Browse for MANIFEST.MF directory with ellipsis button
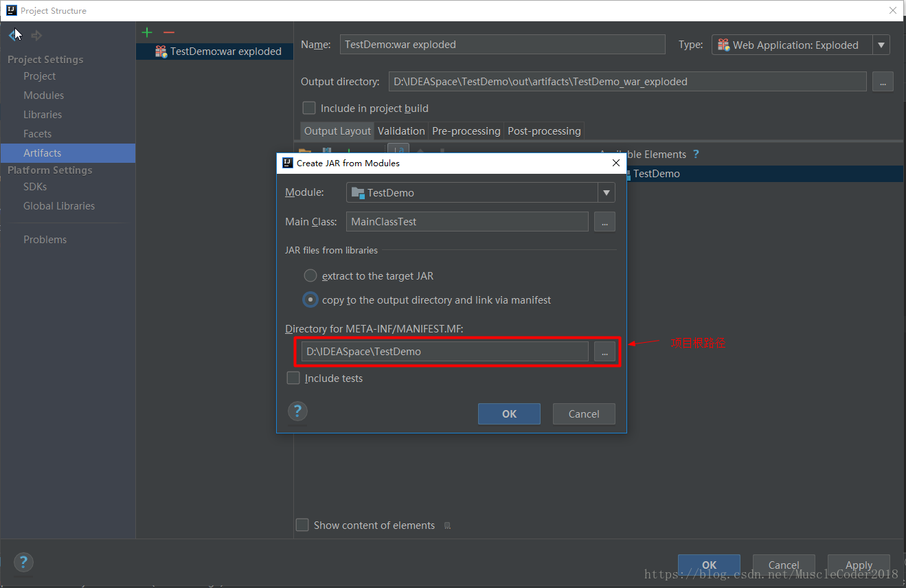Image resolution: width=906 pixels, height=588 pixels. coord(604,352)
